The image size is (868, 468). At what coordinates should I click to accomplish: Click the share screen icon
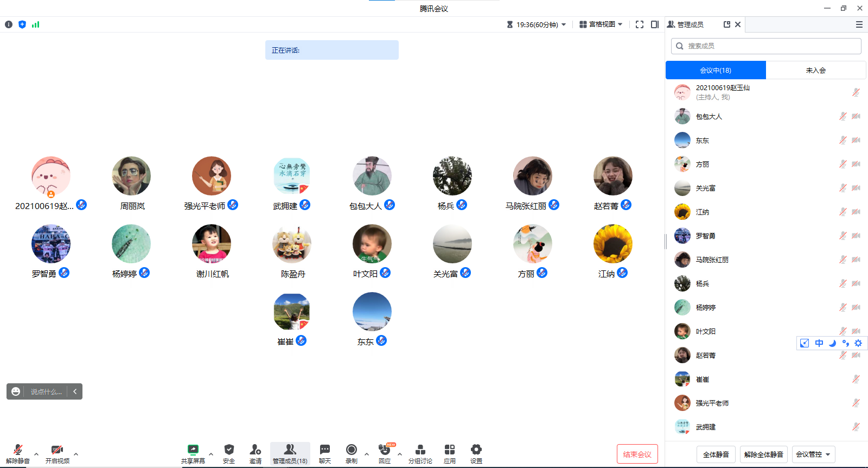point(193,450)
